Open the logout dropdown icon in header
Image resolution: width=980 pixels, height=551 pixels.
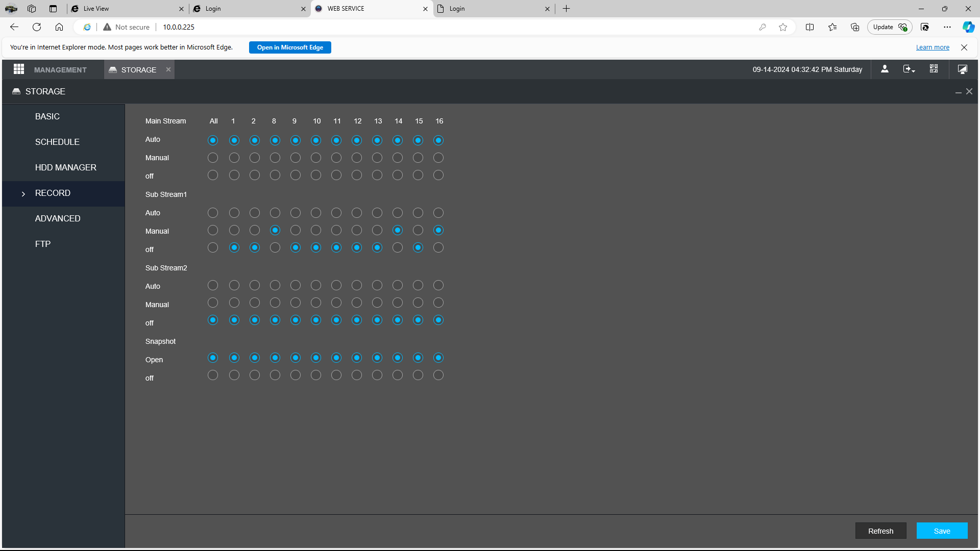pyautogui.click(x=909, y=69)
